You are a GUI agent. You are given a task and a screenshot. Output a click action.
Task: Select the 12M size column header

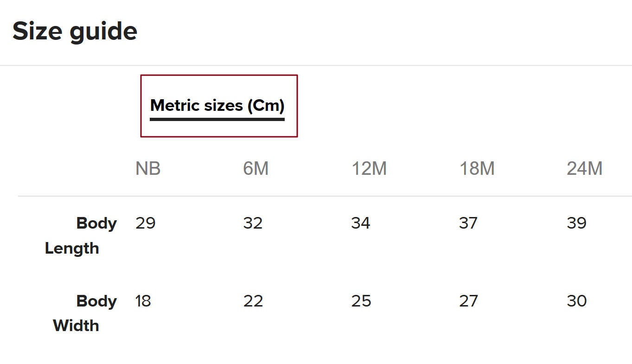[x=369, y=168]
